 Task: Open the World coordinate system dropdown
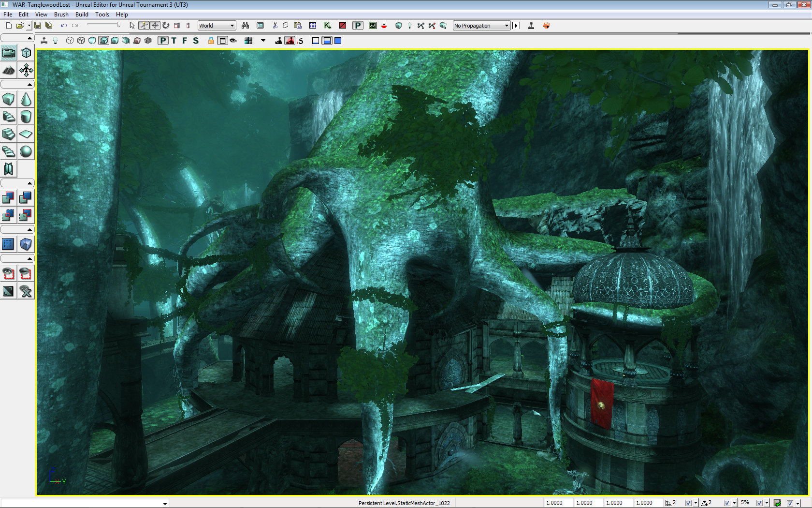pyautogui.click(x=217, y=26)
